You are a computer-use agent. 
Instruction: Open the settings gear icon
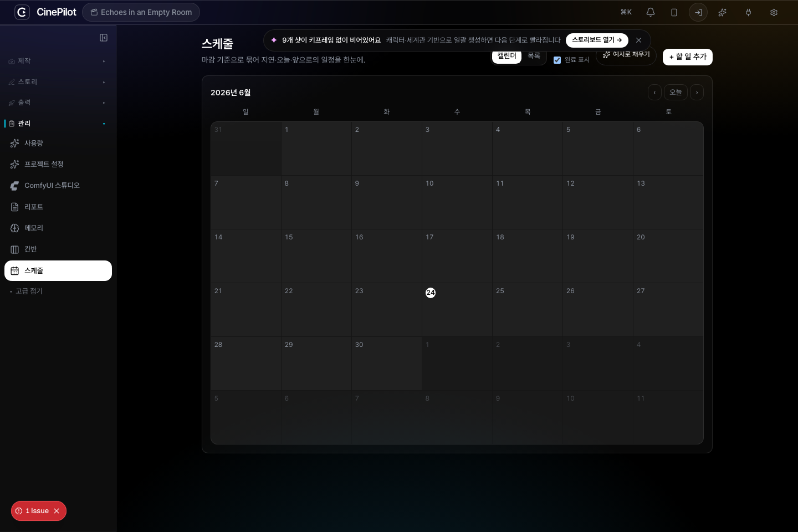coord(774,12)
